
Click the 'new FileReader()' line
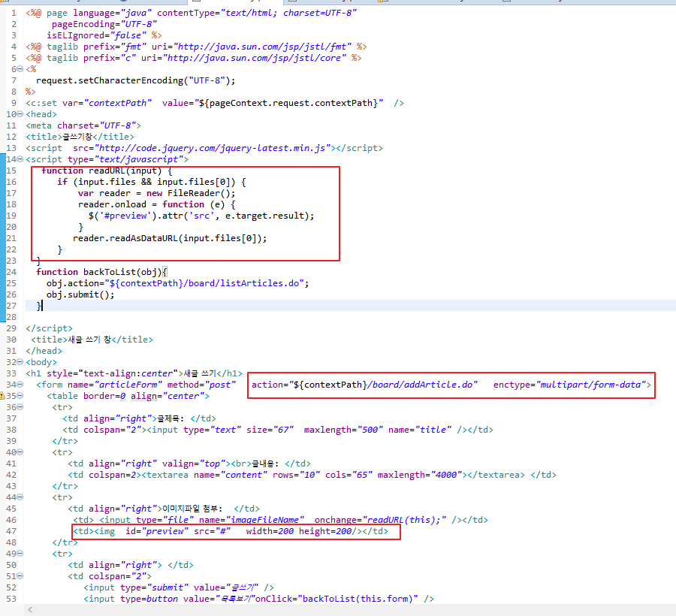pyautogui.click(x=156, y=193)
